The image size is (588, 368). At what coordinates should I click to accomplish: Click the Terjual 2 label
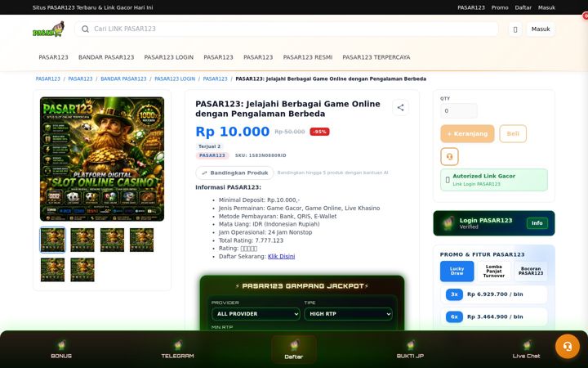point(209,146)
